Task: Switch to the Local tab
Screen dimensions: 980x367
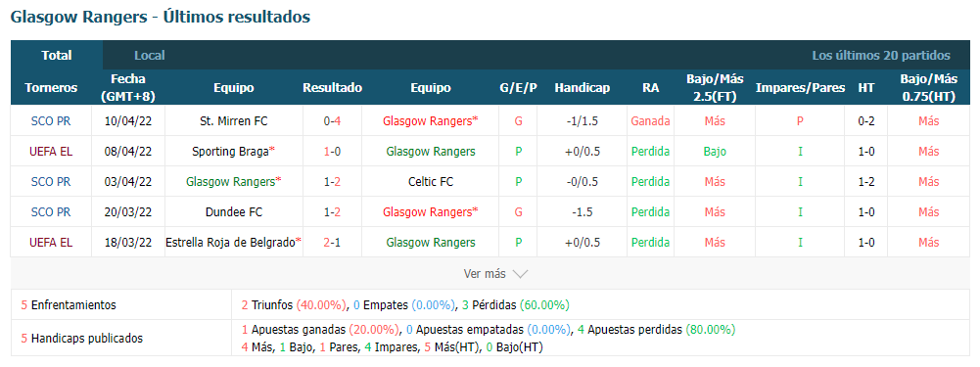Action: click(x=150, y=55)
